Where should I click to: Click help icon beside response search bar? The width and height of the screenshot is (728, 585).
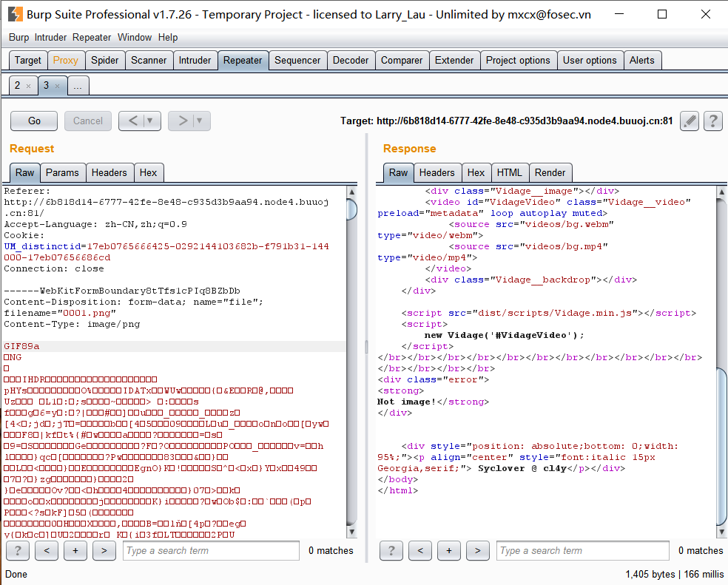391,550
